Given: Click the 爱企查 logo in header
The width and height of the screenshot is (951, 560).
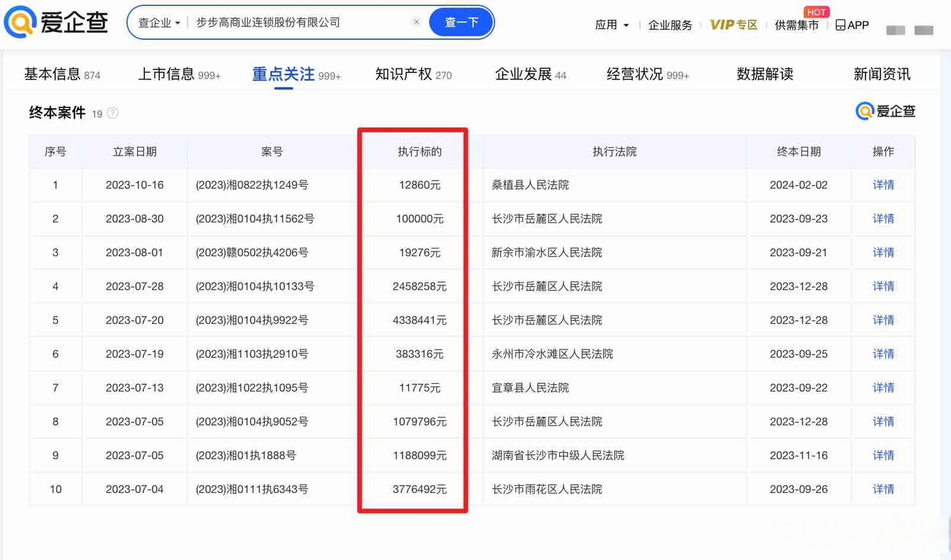Looking at the screenshot, I should click(x=56, y=22).
